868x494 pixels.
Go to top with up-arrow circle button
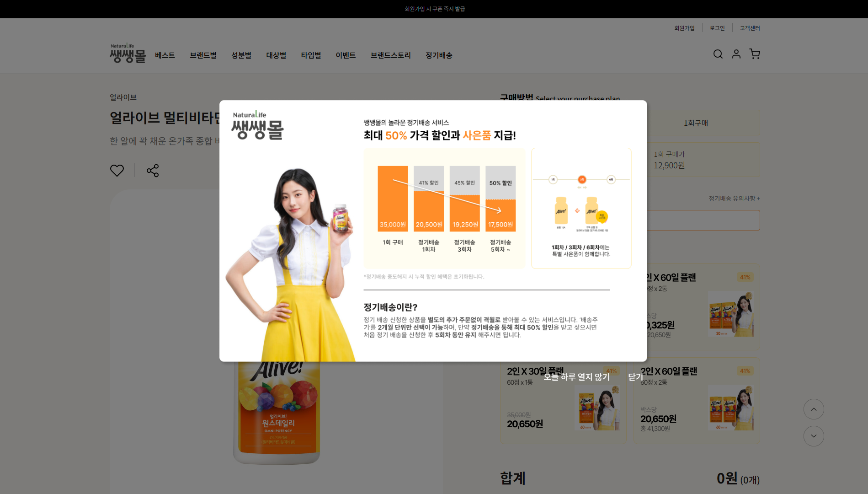814,409
